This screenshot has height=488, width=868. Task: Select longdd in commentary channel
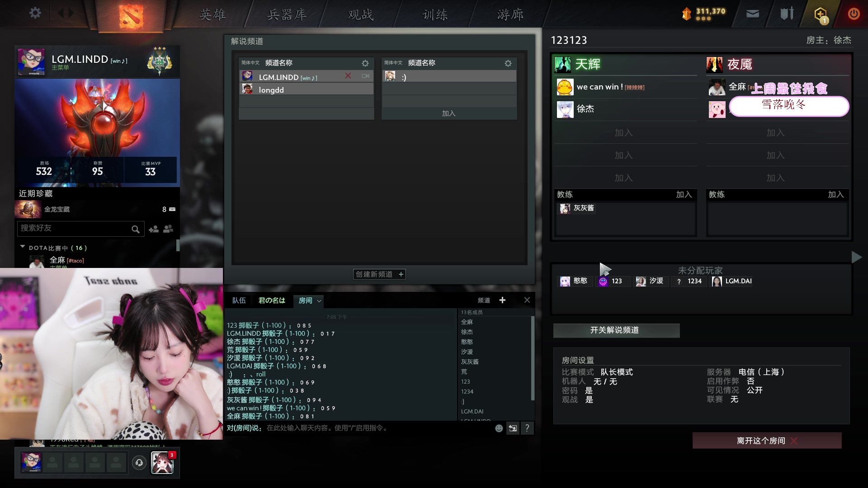coord(306,89)
